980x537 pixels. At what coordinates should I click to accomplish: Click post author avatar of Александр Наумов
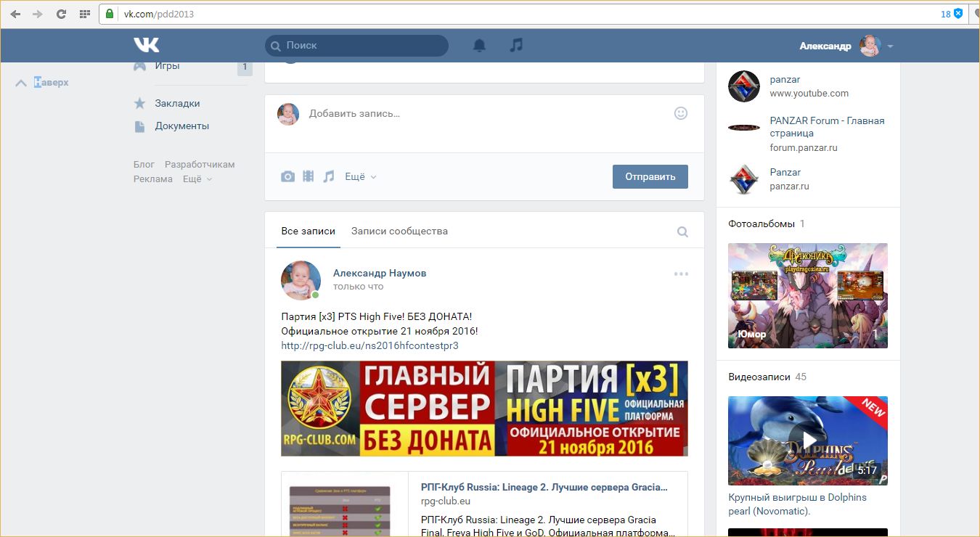coord(301,280)
